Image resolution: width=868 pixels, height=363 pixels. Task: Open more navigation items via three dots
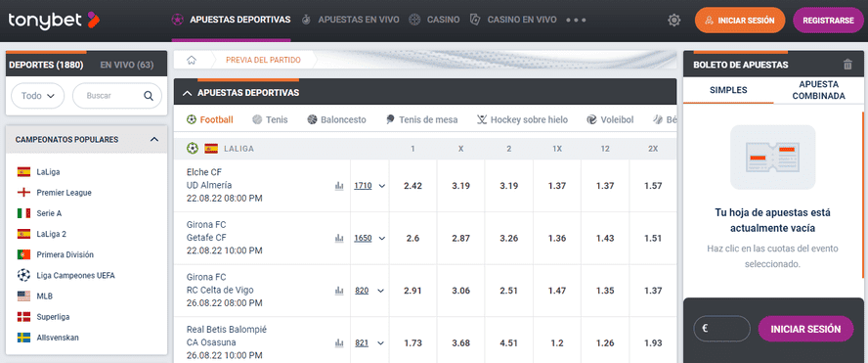coord(576,20)
